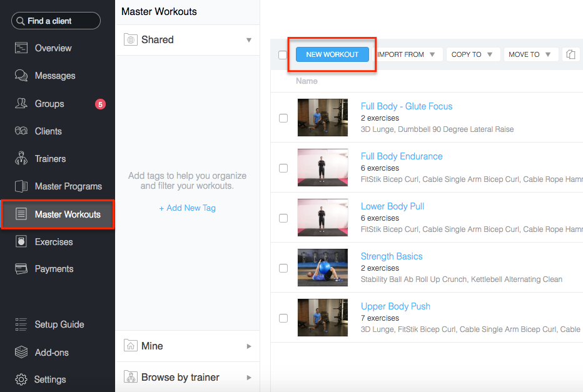Expand the Browse by trainer arrow
The width and height of the screenshot is (583, 392).
point(249,378)
